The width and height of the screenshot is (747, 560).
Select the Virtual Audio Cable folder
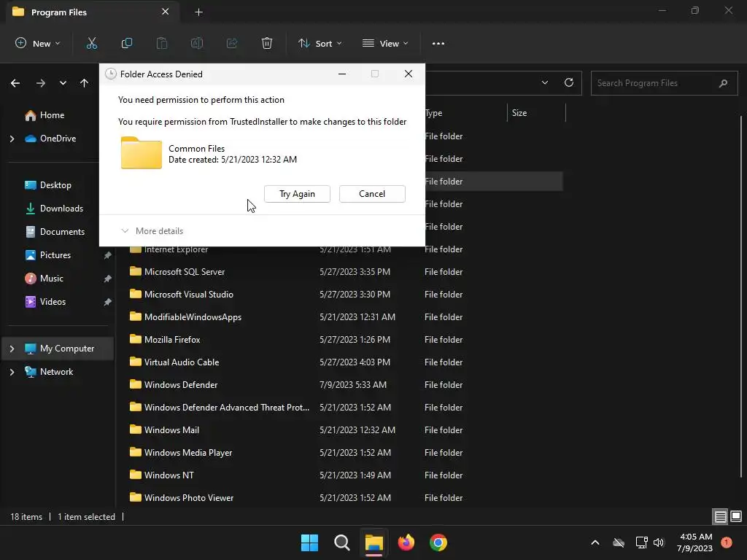click(x=182, y=362)
